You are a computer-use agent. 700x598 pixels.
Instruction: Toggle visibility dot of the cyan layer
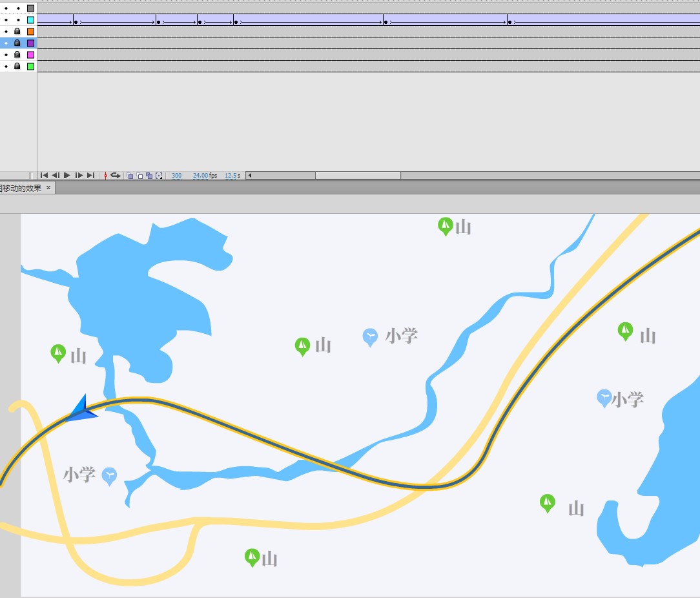tap(6, 20)
